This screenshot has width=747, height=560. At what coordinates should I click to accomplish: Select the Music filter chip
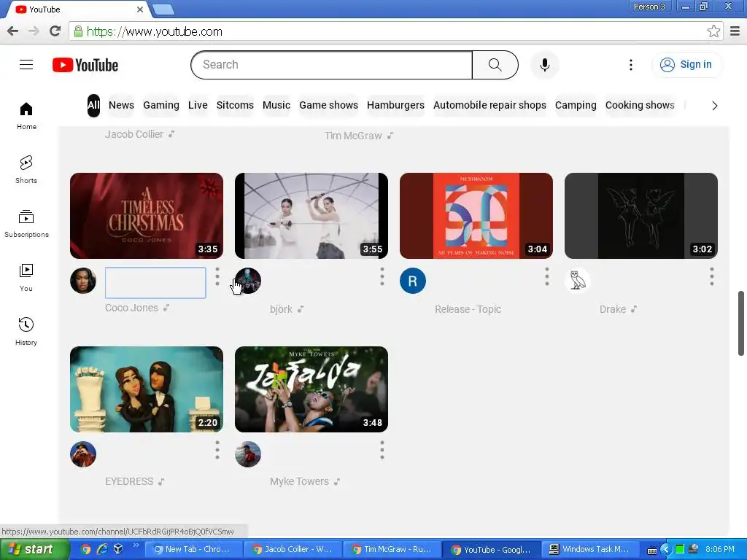276,105
